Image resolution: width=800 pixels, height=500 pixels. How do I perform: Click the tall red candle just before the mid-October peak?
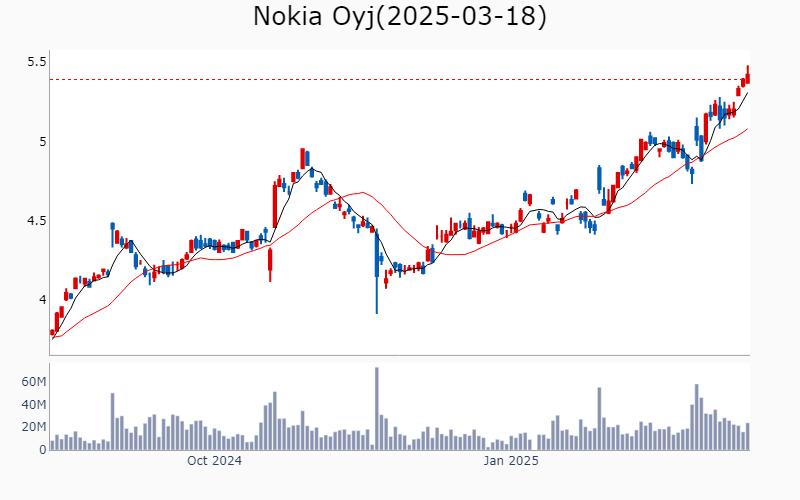[x=275, y=206]
